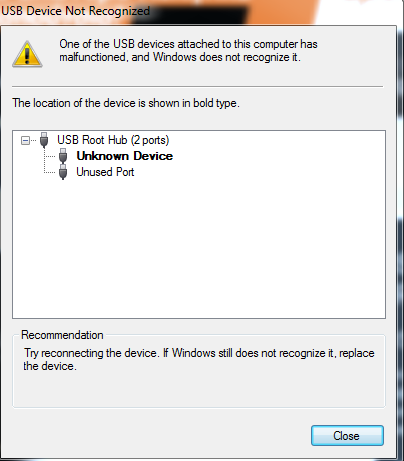Viewport: 404px width, 461px height.
Task: Click the One of the USB devices message
Action: [188, 44]
